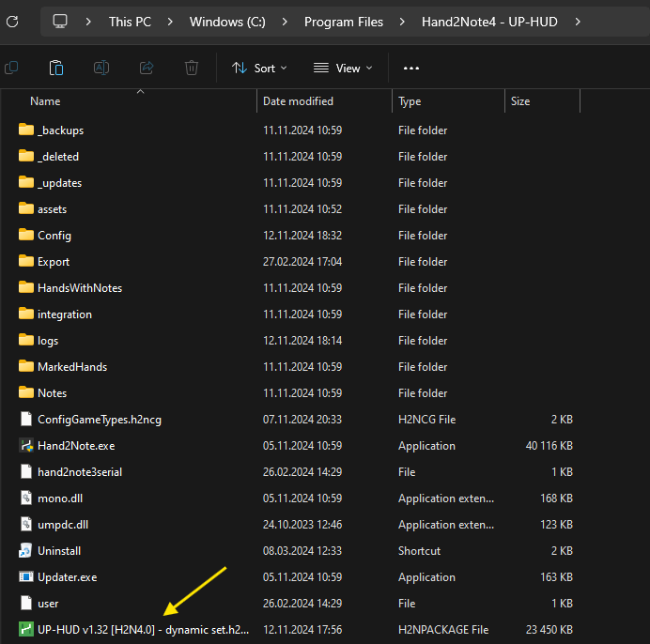The height and width of the screenshot is (644, 650).
Task: Select the _deleted folder name
Action: tap(58, 156)
